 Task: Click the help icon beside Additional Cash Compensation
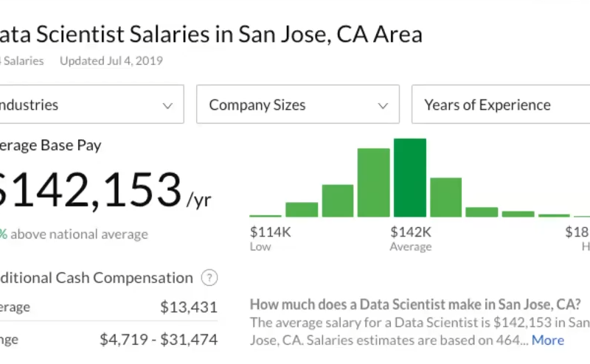(210, 279)
